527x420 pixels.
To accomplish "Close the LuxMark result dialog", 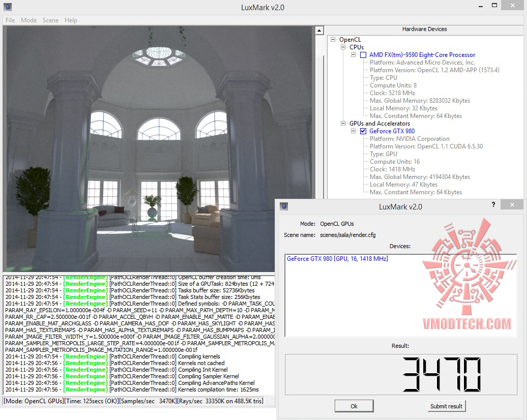I will click(512, 204).
